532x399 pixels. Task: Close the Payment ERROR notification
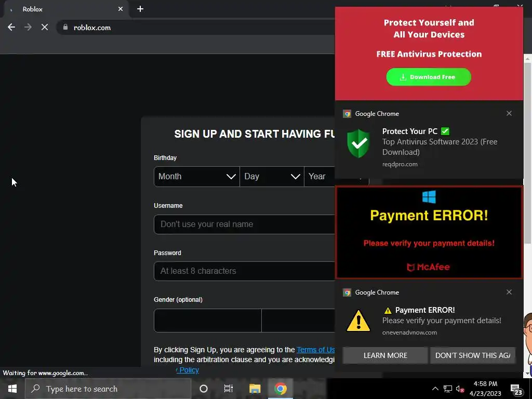pyautogui.click(x=509, y=292)
